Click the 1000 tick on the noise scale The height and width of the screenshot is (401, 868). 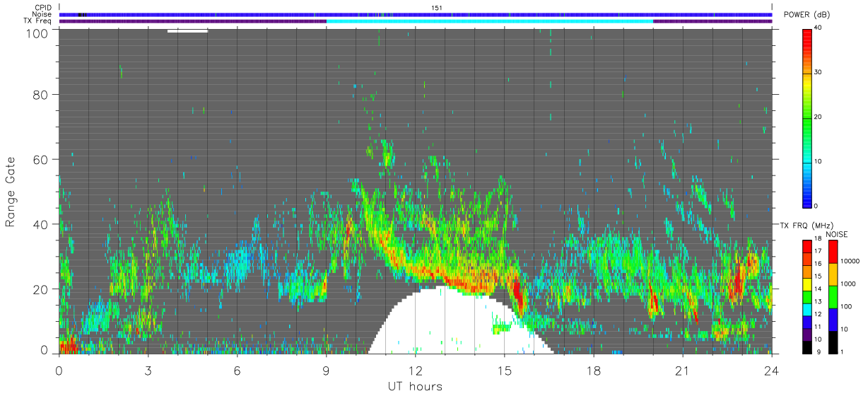(848, 283)
